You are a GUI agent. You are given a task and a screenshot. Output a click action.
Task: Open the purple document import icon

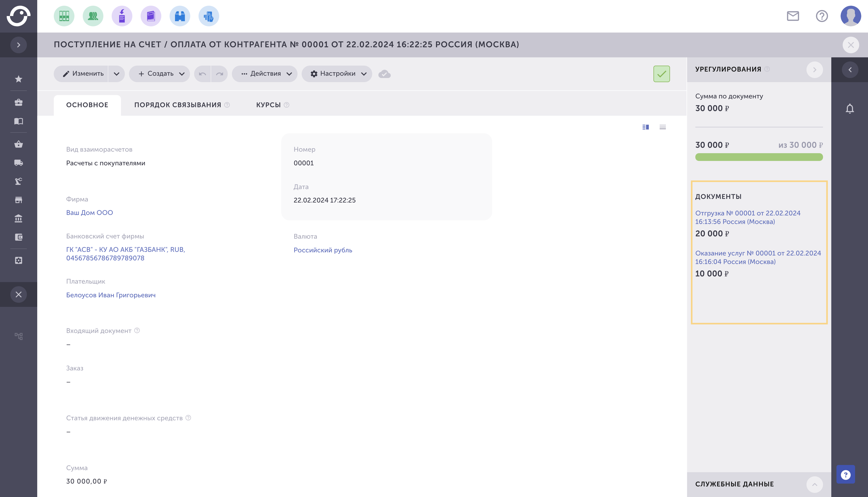click(122, 16)
